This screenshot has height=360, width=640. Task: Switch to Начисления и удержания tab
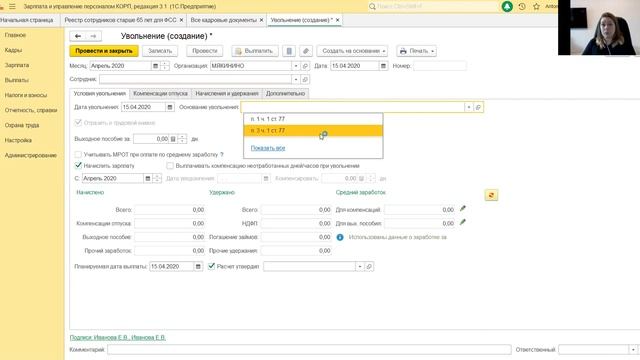(x=227, y=93)
